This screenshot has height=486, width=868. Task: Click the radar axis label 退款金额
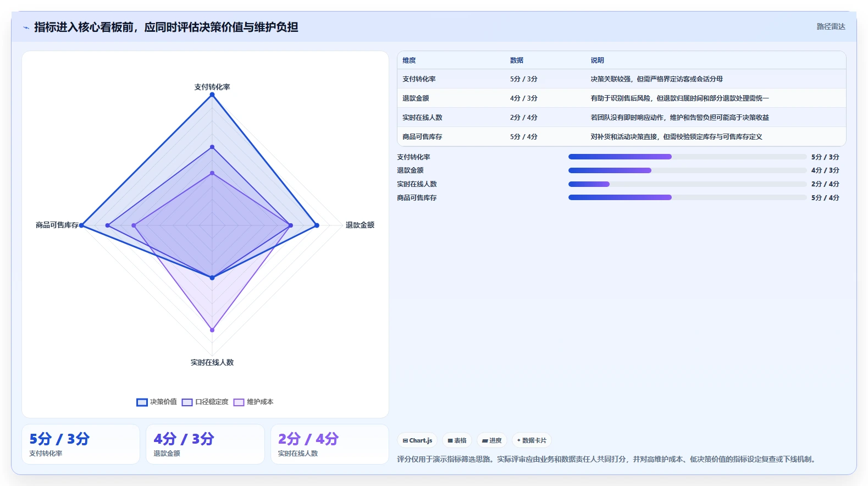(360, 225)
